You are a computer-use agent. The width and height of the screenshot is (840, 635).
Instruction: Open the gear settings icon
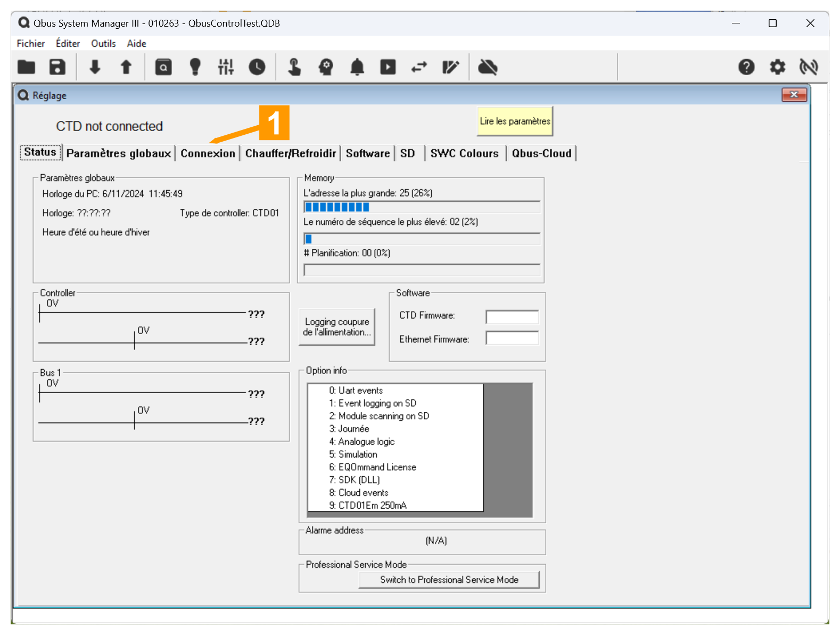778,67
